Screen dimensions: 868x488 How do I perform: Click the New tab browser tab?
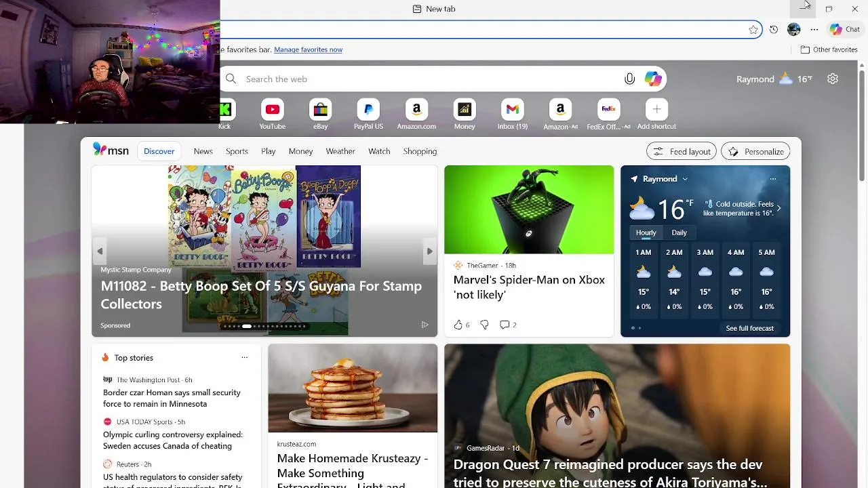tap(434, 9)
